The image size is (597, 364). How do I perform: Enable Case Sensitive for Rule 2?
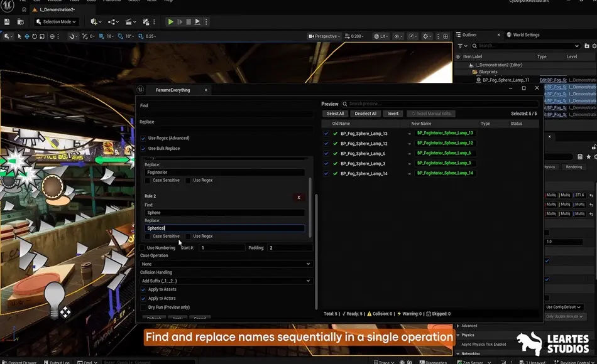148,236
